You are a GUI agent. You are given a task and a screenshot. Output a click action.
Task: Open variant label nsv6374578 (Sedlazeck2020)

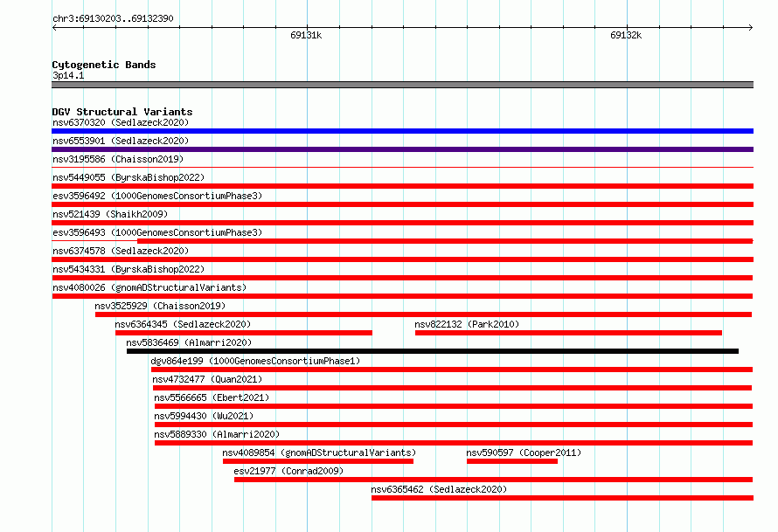(x=121, y=251)
